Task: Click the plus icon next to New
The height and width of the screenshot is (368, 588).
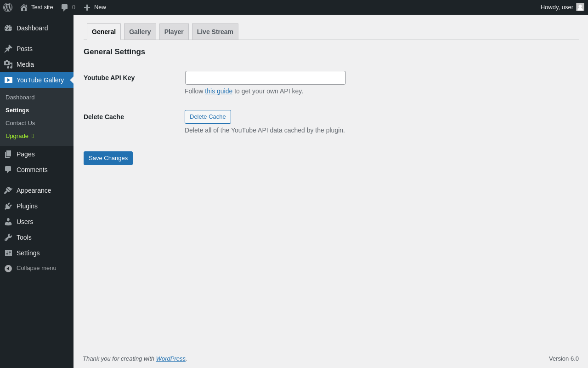Action: point(87,7)
